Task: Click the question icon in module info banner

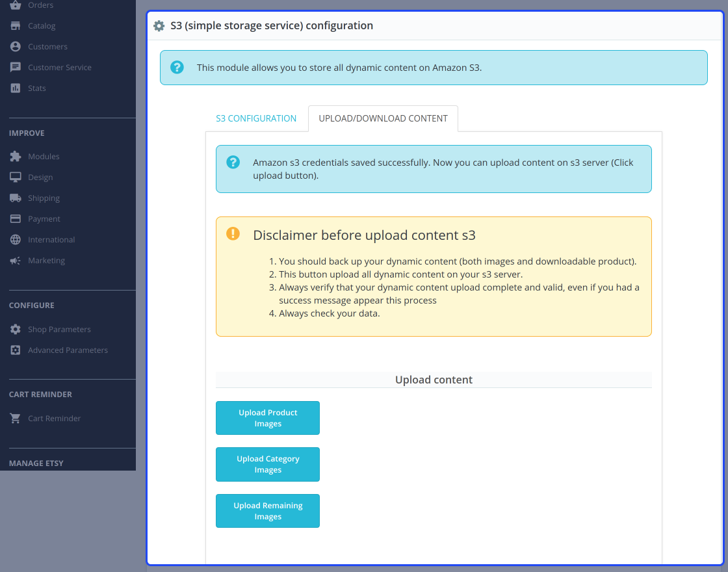Action: [177, 68]
